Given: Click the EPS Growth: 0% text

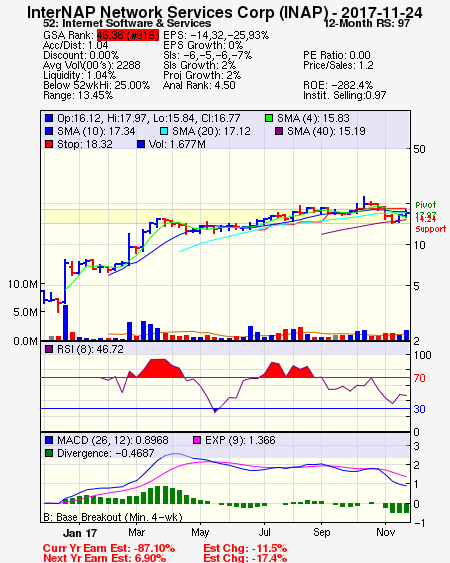Looking at the screenshot, I should tap(203, 45).
